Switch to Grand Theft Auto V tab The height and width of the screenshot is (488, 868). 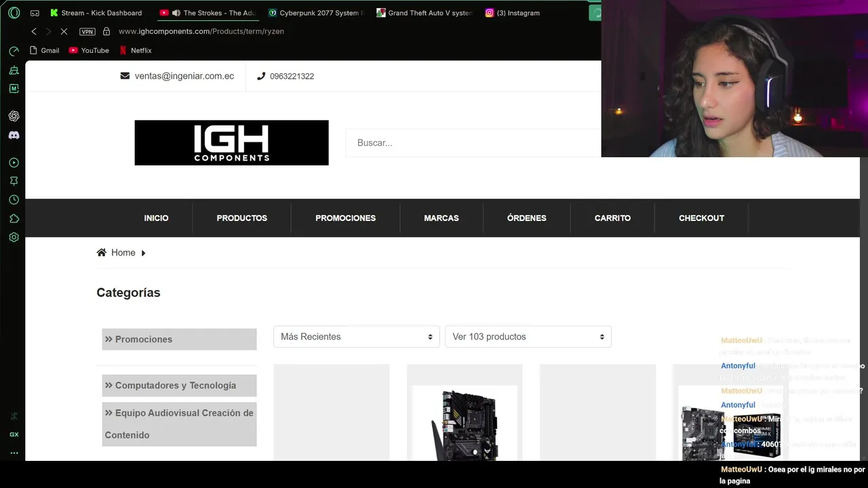[x=425, y=13]
